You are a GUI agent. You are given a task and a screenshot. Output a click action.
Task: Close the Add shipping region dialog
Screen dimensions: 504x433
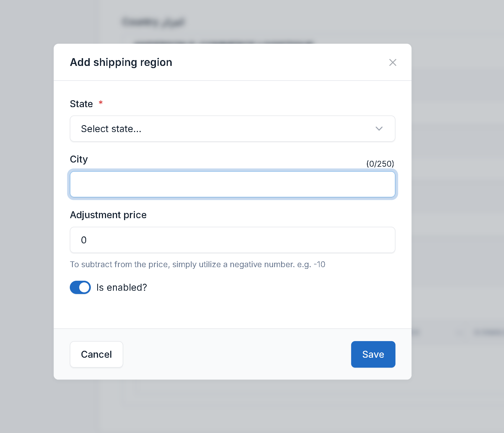[x=392, y=62]
